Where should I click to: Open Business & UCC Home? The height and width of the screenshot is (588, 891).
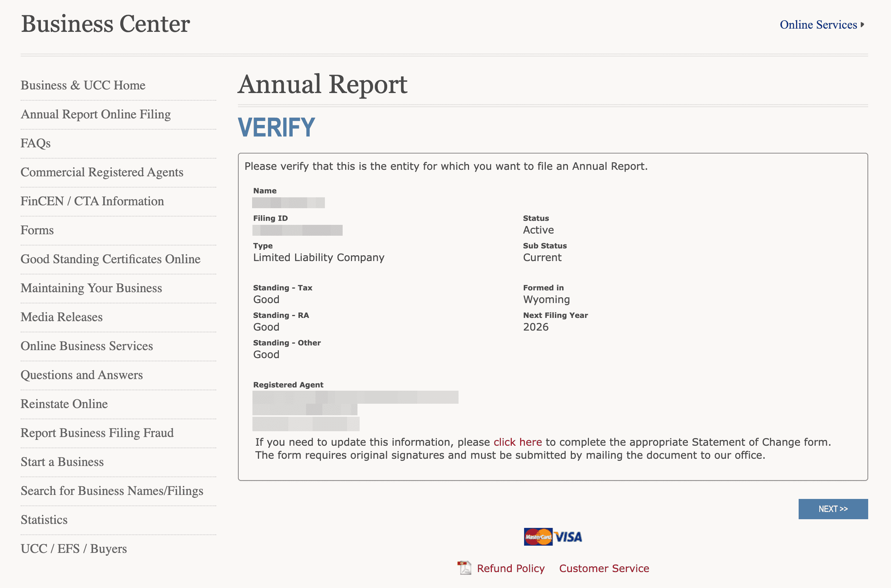pyautogui.click(x=83, y=85)
